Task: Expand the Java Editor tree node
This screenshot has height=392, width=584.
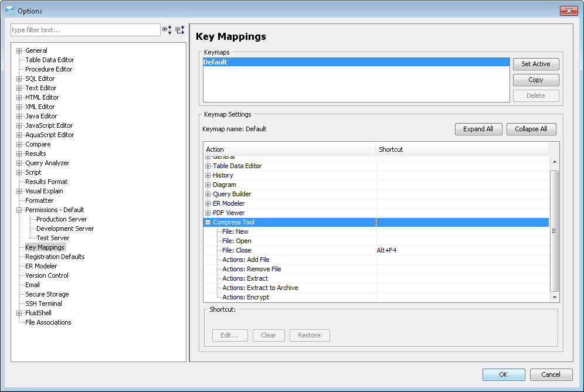Action: click(x=19, y=116)
